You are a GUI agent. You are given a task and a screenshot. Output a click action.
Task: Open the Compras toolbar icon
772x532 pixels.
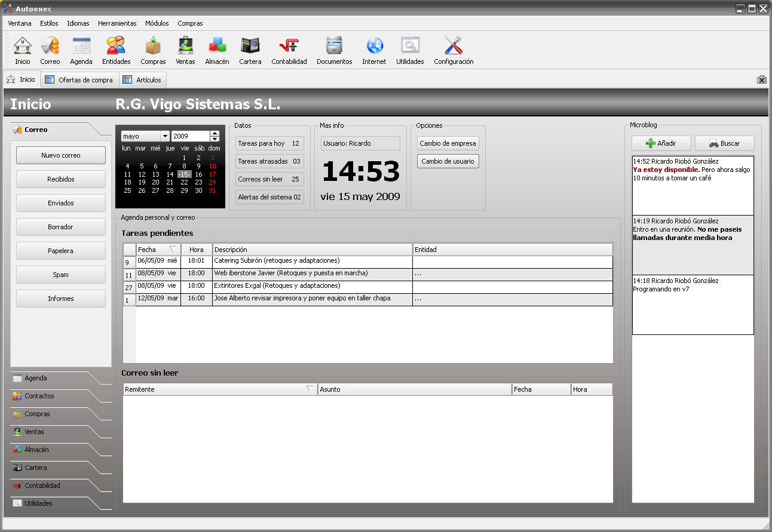coord(154,50)
